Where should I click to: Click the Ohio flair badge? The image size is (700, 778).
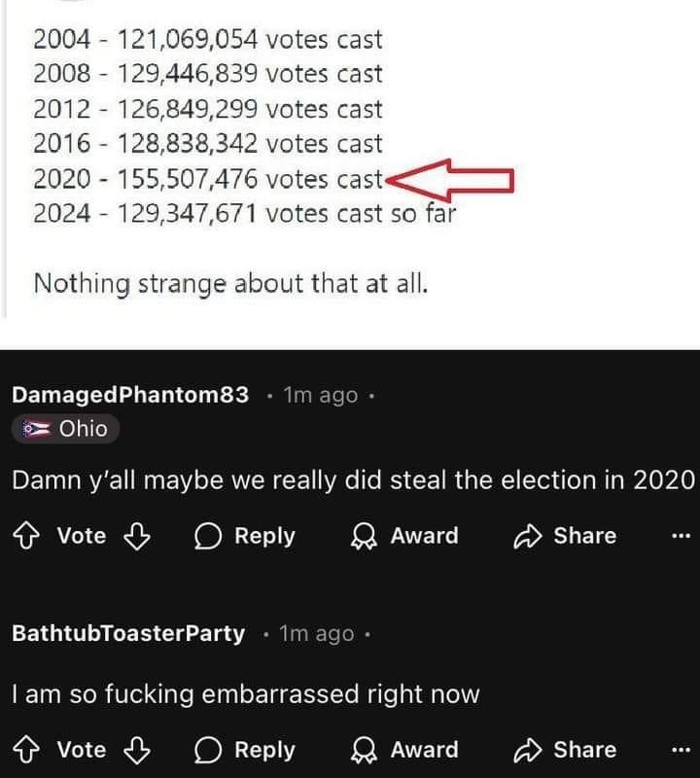[66, 428]
